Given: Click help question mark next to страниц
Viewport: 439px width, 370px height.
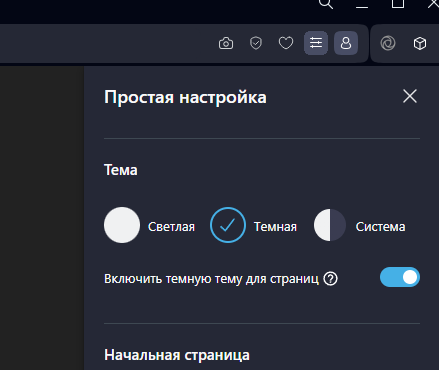Looking at the screenshot, I should click(x=331, y=279).
